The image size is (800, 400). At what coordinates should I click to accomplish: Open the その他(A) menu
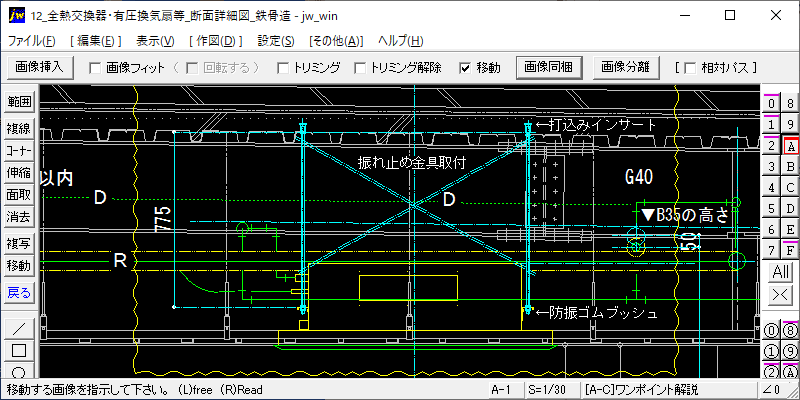tap(336, 41)
